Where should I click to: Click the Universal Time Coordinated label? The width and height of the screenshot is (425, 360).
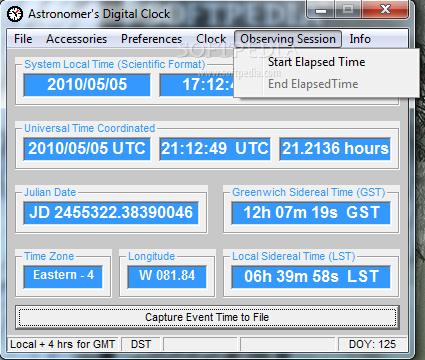90,128
